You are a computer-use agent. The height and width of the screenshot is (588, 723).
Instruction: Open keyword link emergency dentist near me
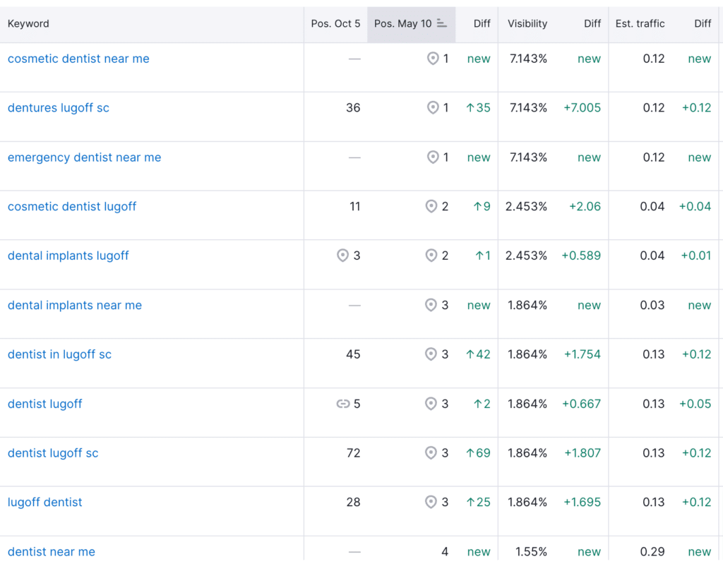click(85, 157)
